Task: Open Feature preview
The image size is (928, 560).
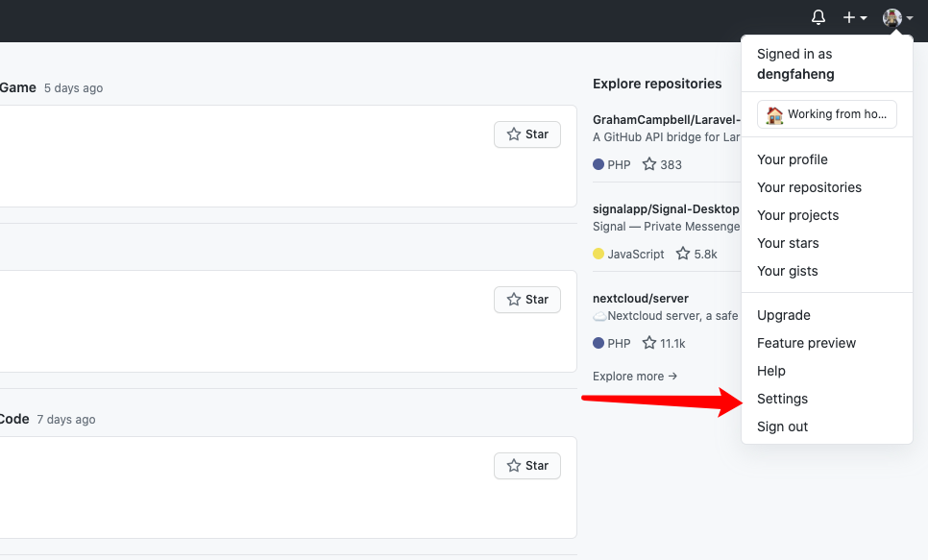Action: coord(806,343)
